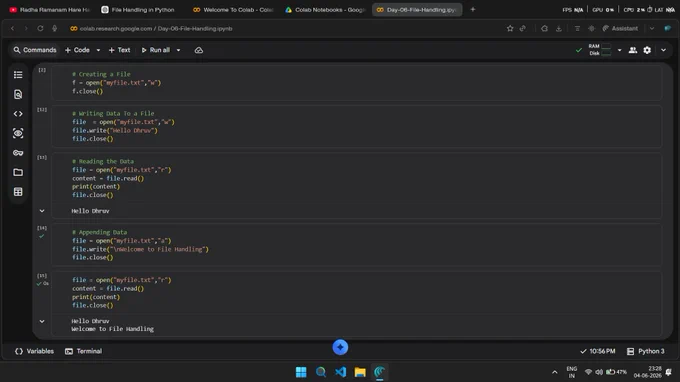Switch to File Handling in Python tab
This screenshot has width=680, height=382.
click(139, 10)
